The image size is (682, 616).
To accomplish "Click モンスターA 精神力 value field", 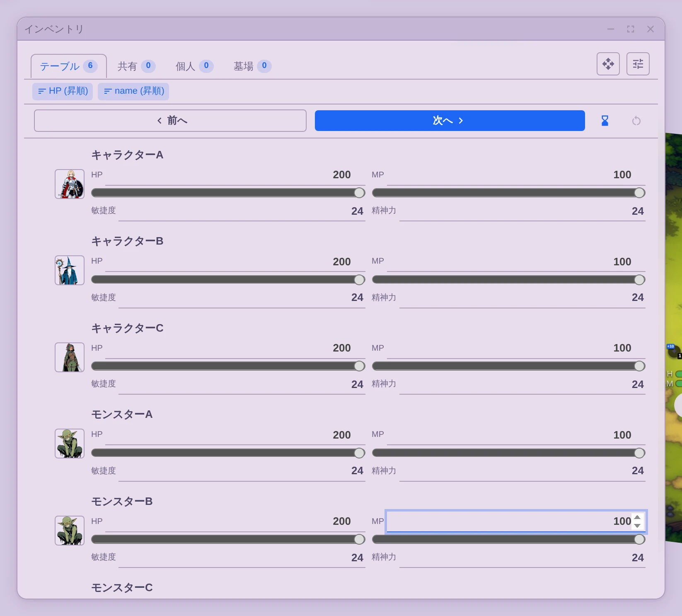I will pos(522,471).
